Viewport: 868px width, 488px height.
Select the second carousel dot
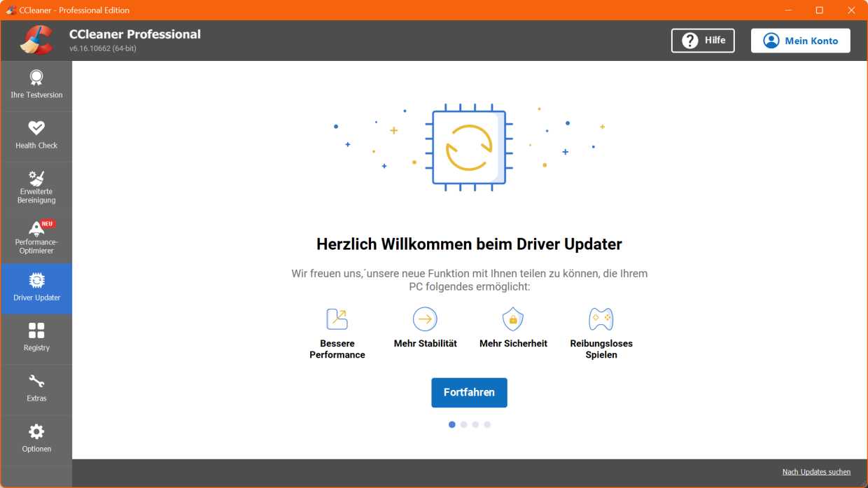coord(463,424)
